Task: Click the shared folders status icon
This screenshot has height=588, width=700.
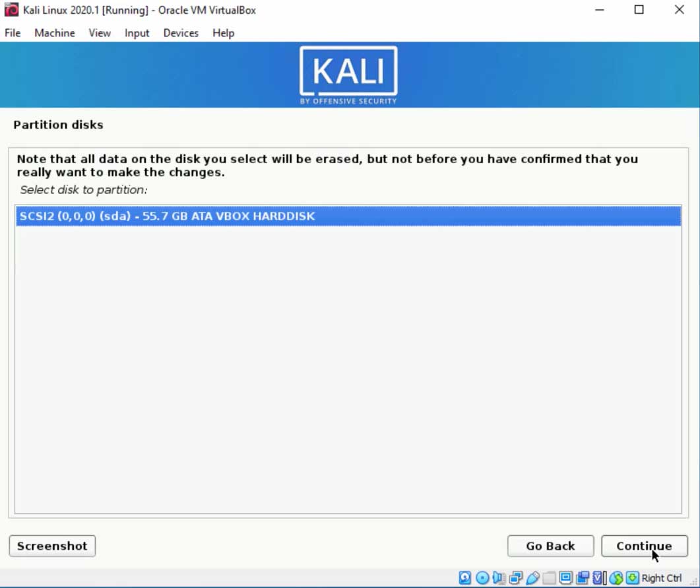Action: [x=549, y=577]
